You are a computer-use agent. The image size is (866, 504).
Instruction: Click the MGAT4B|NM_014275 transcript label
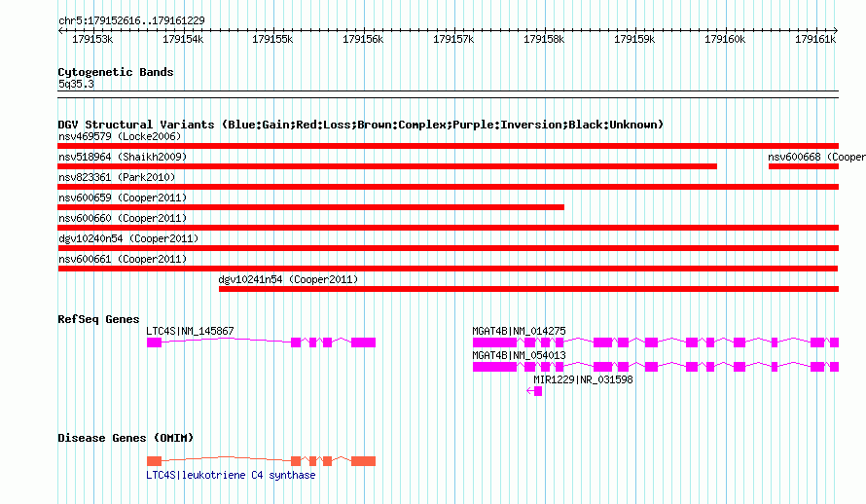tap(519, 331)
